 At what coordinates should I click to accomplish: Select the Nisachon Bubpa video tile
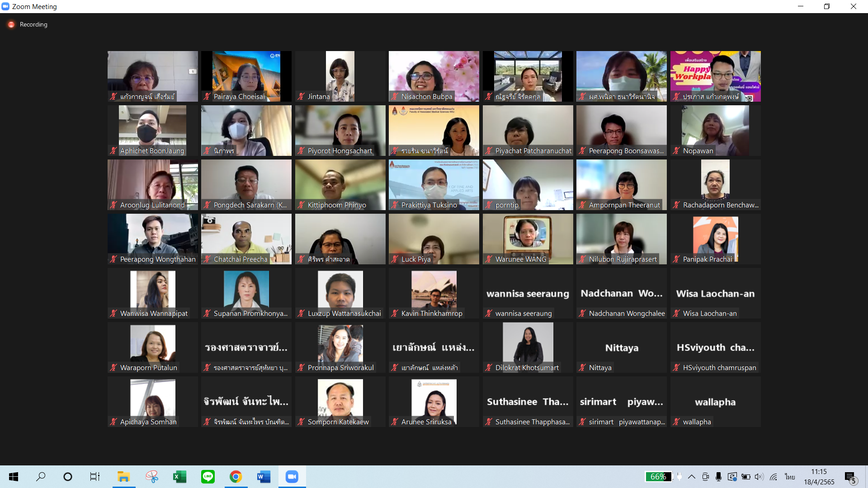[434, 76]
